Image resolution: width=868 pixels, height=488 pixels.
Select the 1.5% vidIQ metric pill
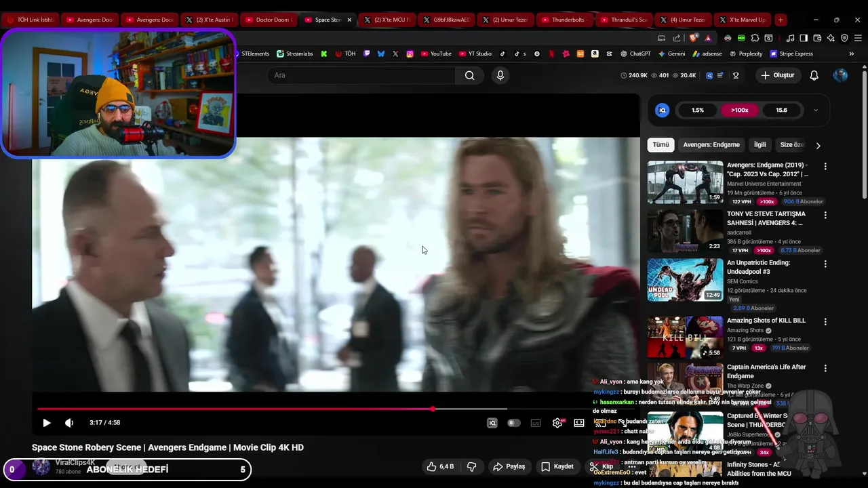pos(698,110)
